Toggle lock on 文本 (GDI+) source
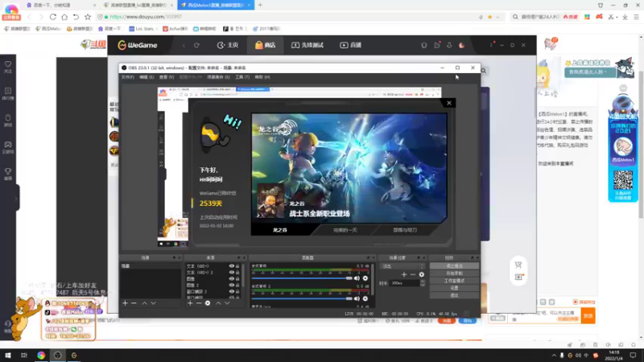Screen dimensions: 644x362 pyautogui.click(x=237, y=266)
